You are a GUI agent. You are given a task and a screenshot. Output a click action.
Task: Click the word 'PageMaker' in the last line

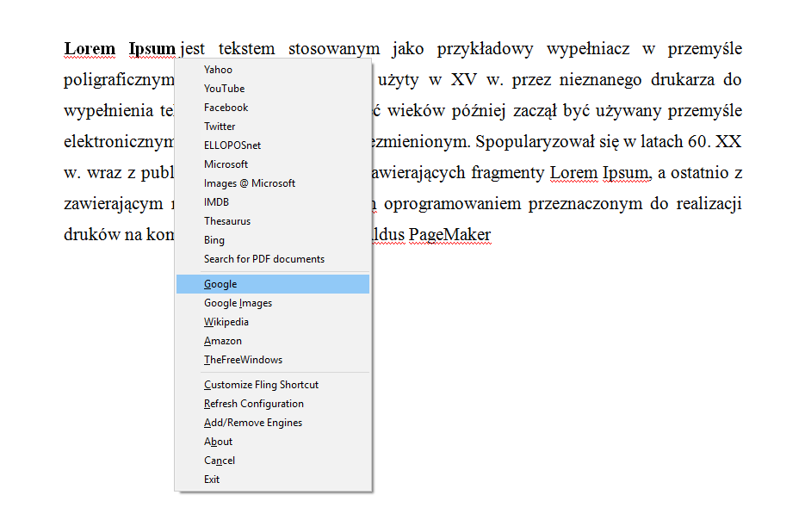450,235
